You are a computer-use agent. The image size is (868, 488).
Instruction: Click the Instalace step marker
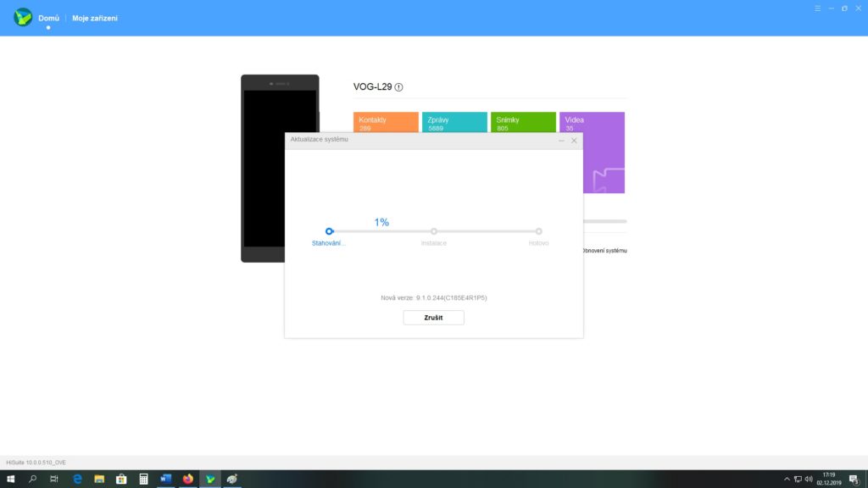[434, 231]
